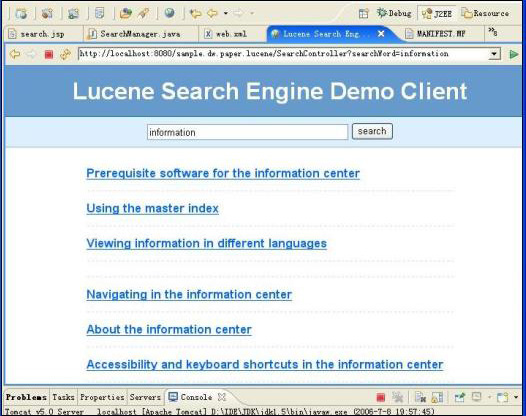
Task: Click the first Eclipse toolbar icon
Action: click(21, 13)
